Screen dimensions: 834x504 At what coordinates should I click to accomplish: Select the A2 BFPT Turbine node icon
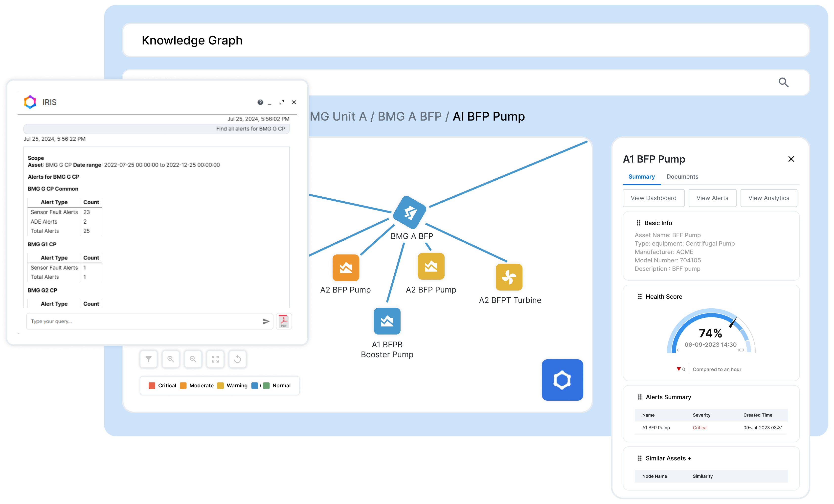pyautogui.click(x=509, y=277)
